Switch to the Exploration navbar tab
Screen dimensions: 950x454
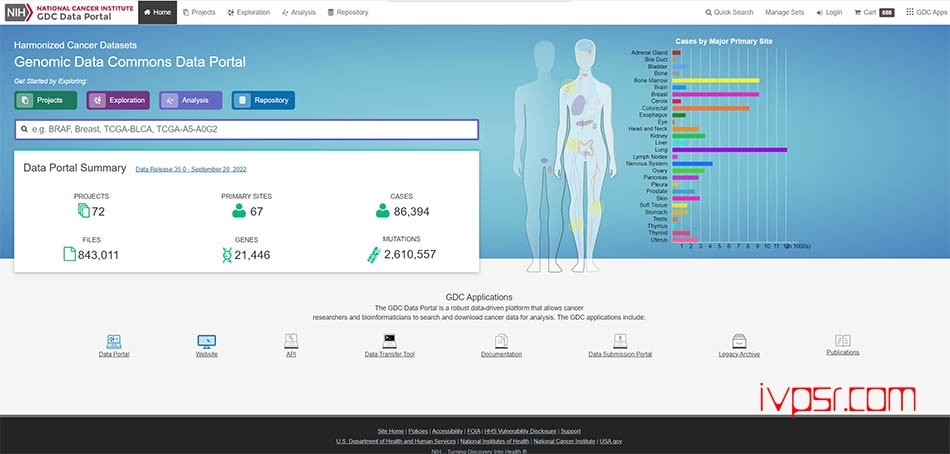coord(249,12)
